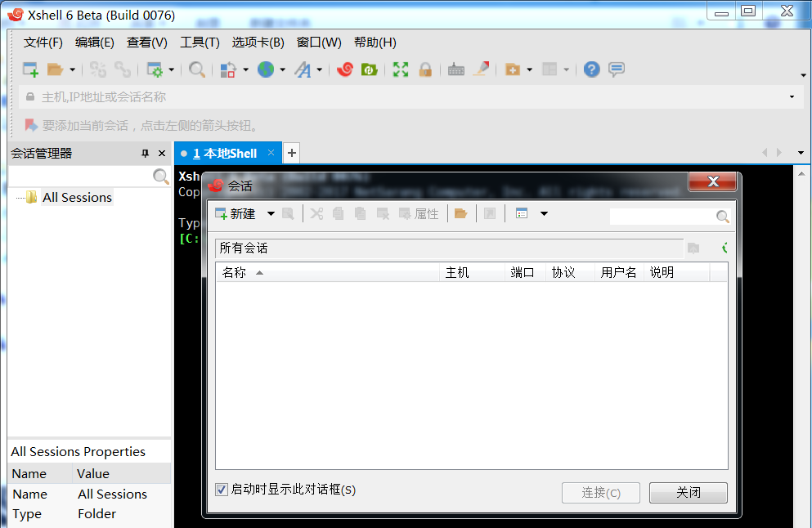Open the 工具(T) menu
Image resolution: width=812 pixels, height=528 pixels.
point(200,43)
